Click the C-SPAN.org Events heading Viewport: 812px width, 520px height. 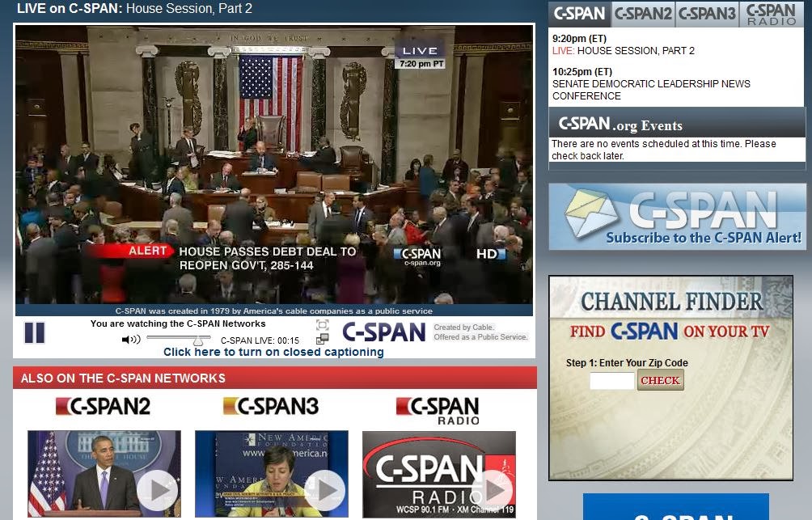point(620,125)
